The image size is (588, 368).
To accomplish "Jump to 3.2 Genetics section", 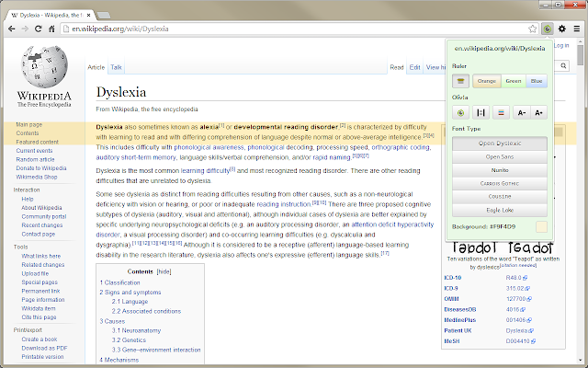I will click(x=129, y=340).
